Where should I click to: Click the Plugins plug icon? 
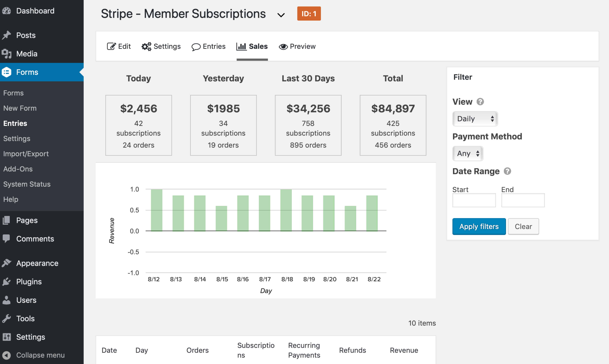[7, 282]
